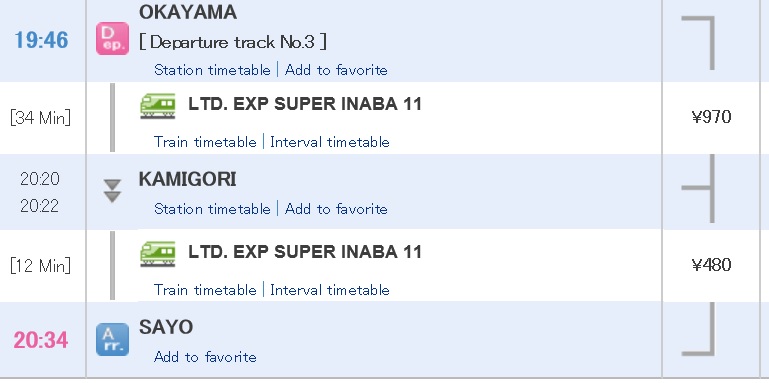Image resolution: width=769 pixels, height=383 pixels.
Task: Open Interval timetable for the 12 Min leg
Action: (330, 290)
